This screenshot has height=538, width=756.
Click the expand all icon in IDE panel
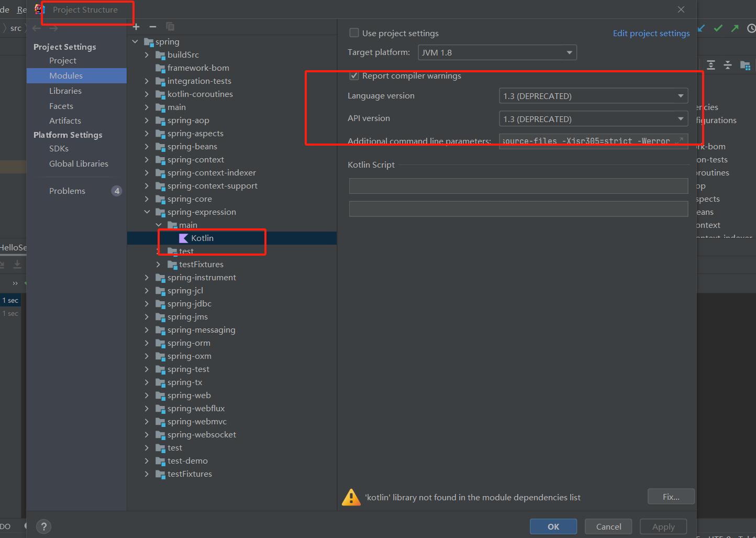click(x=711, y=65)
